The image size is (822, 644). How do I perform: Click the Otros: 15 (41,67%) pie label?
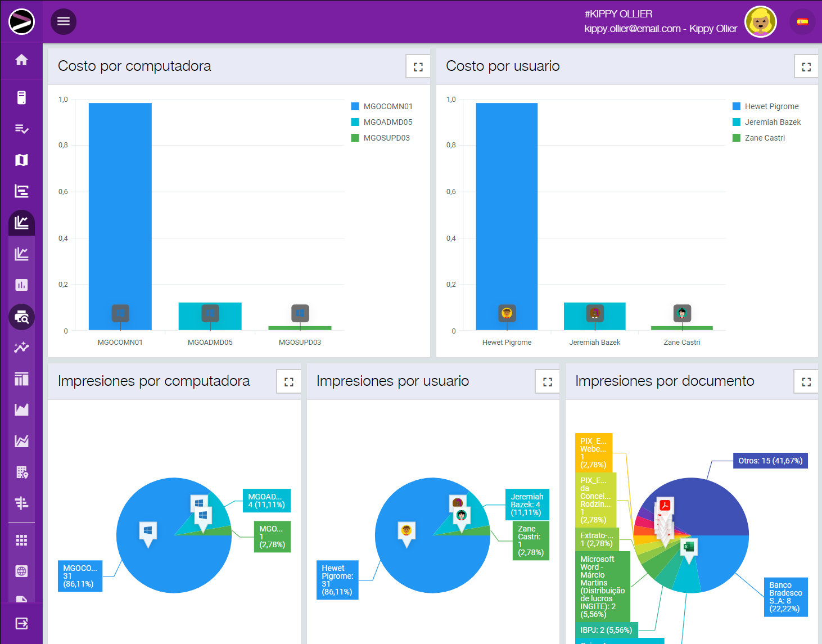tap(770, 461)
